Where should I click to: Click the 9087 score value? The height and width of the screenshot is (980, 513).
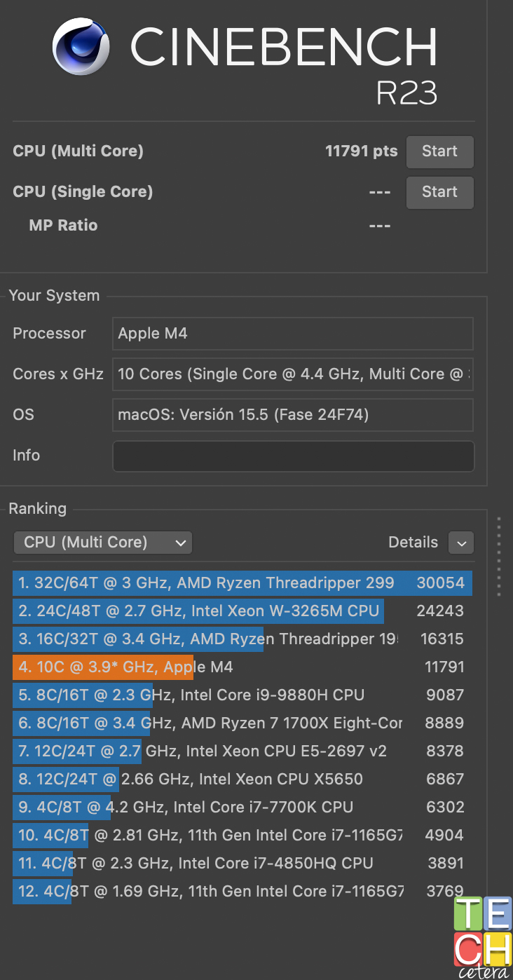[x=445, y=695]
